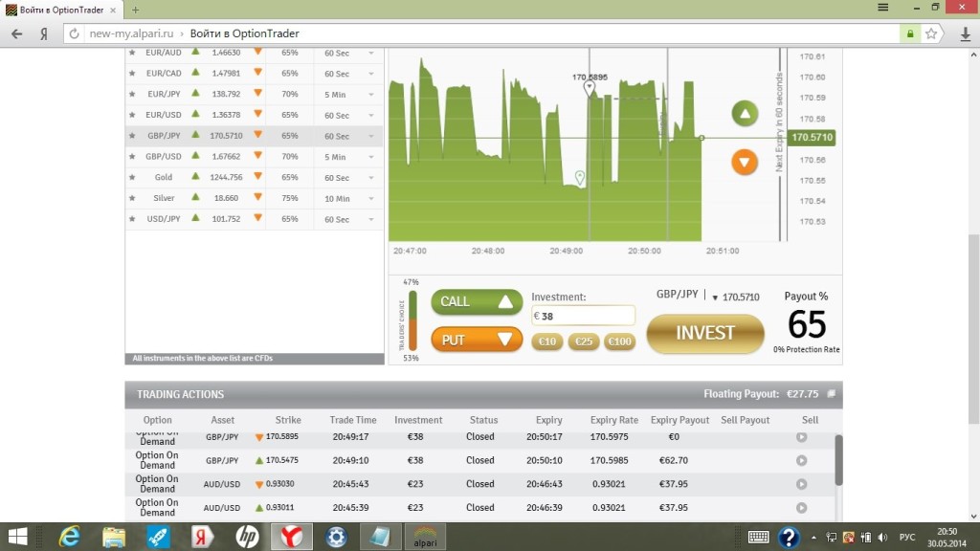Open GBP/JPY expiry dropdown
This screenshot has height=551, width=980.
[x=370, y=136]
